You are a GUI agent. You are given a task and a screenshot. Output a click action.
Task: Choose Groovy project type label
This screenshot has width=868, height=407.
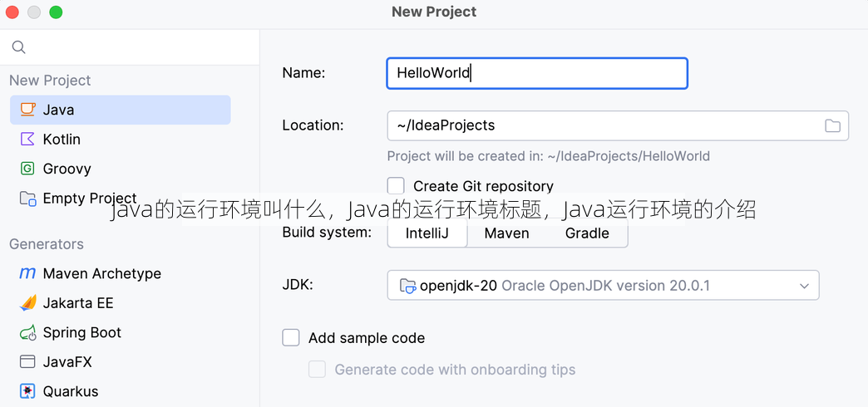[67, 169]
